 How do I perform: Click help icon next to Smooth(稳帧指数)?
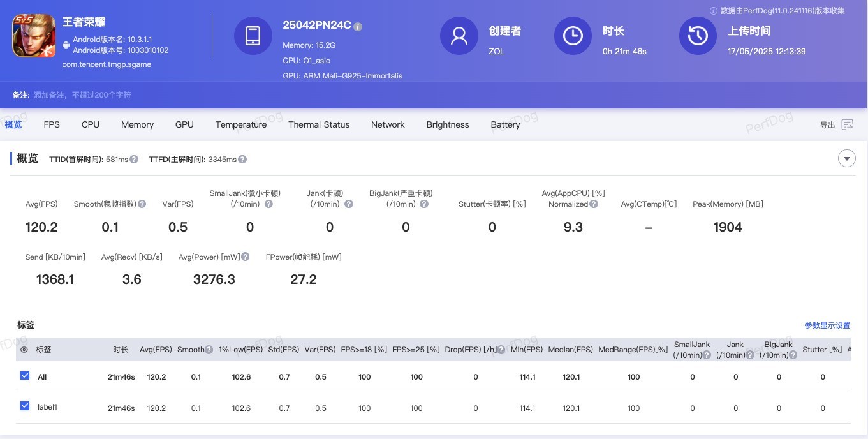coord(142,204)
